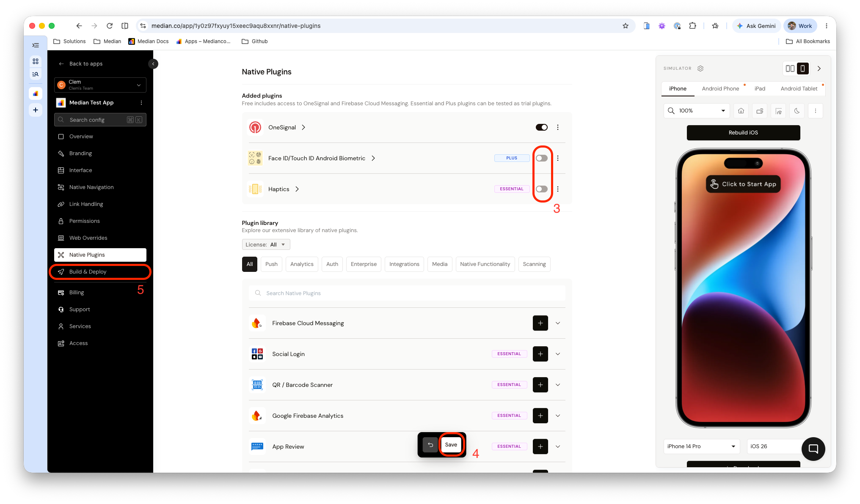Image resolution: width=860 pixels, height=504 pixels.
Task: Expand the Firebase Cloud Messaging row
Action: (558, 323)
